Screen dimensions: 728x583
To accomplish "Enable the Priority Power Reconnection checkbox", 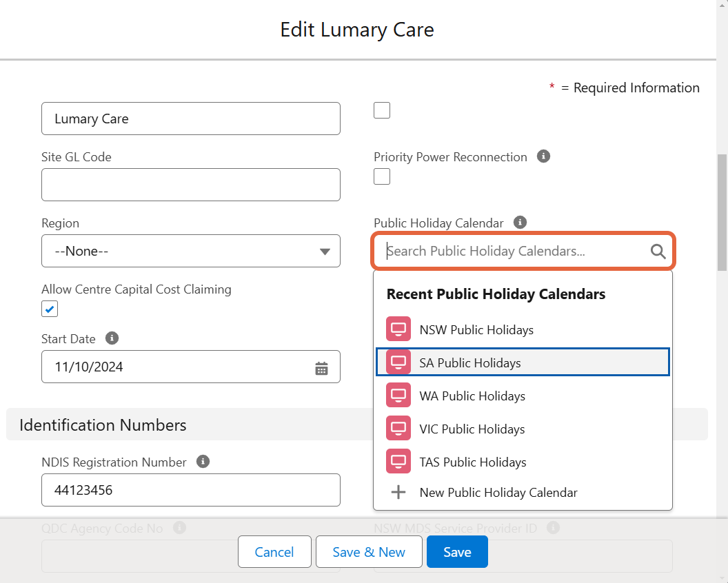I will (x=381, y=176).
